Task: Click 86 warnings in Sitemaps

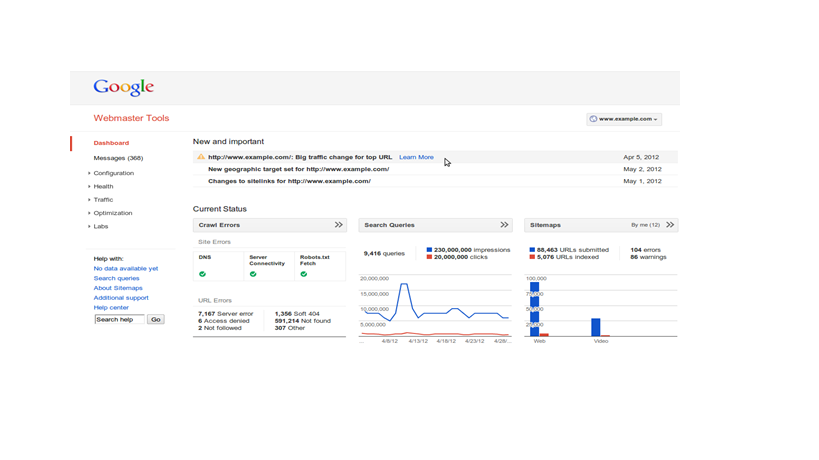Action: pos(648,257)
